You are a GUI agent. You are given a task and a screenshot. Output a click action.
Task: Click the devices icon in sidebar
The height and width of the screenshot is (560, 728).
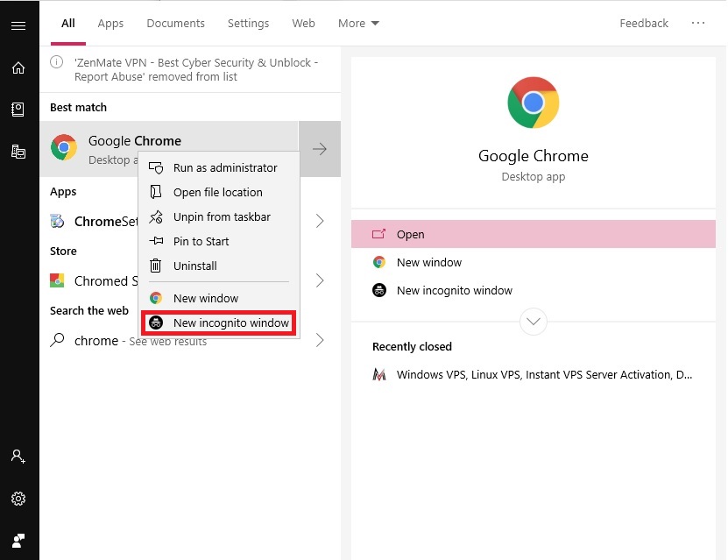coord(18,152)
